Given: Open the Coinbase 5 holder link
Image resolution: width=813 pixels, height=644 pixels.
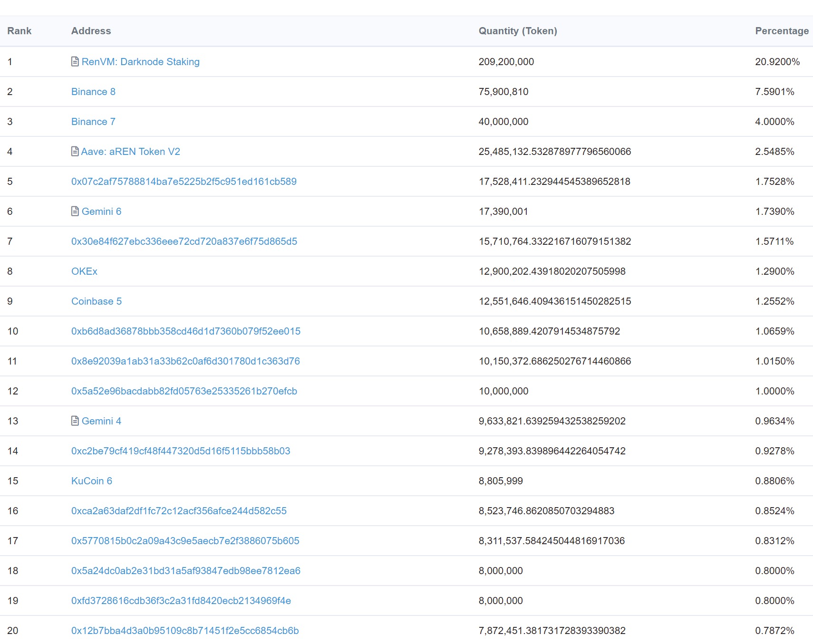Looking at the screenshot, I should (x=97, y=301).
